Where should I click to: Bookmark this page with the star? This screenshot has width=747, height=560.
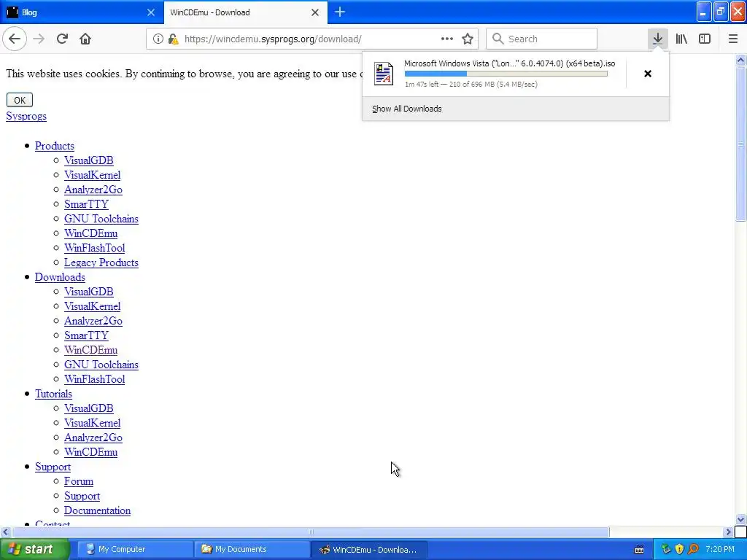[x=468, y=39]
